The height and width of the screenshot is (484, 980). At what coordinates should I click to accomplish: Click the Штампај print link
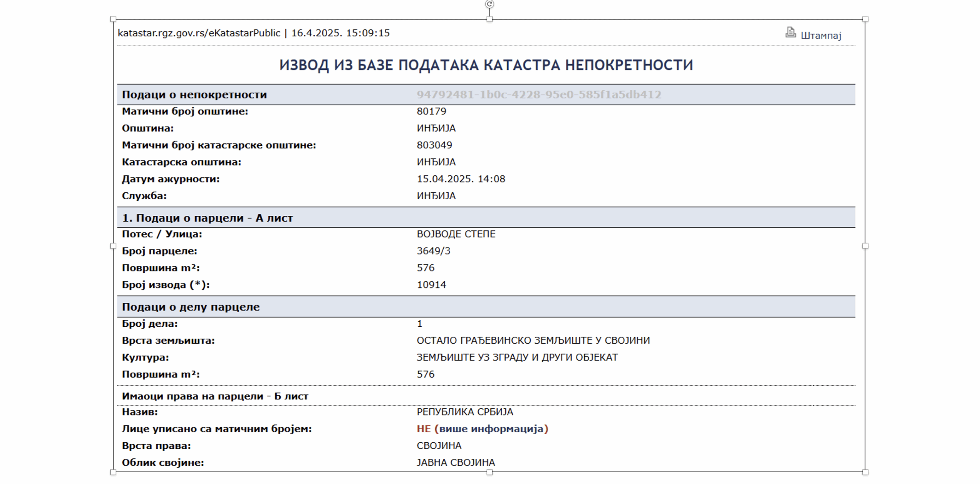(821, 36)
